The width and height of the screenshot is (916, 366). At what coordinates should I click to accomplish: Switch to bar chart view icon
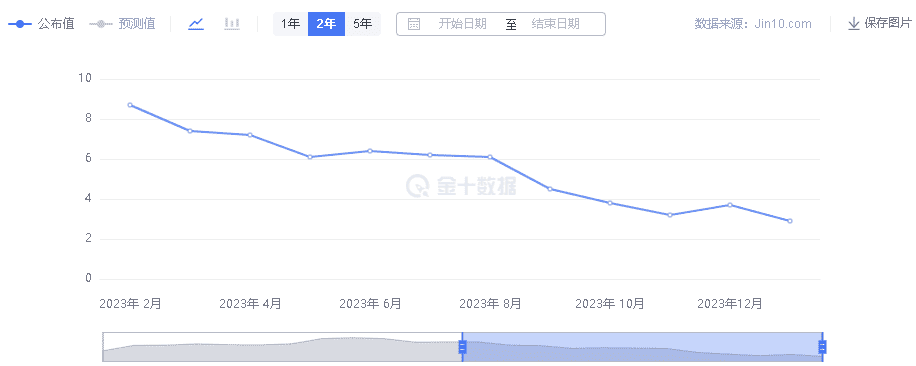[232, 24]
